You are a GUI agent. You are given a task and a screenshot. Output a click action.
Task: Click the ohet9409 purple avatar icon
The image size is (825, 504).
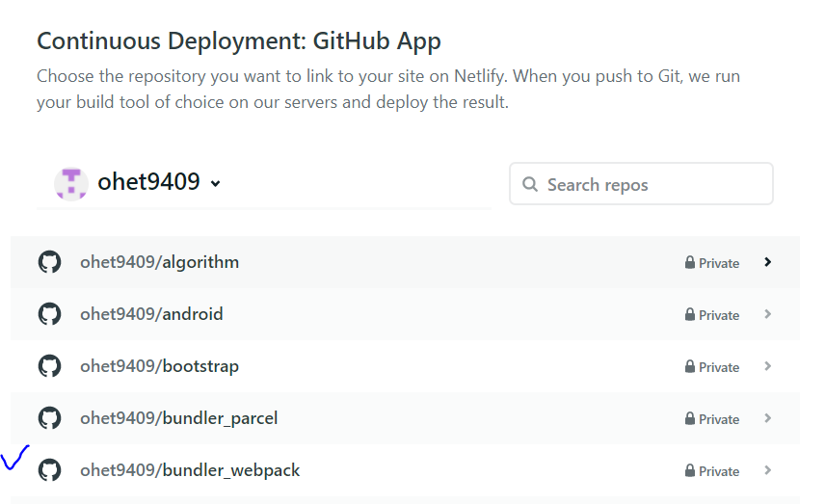[71, 184]
